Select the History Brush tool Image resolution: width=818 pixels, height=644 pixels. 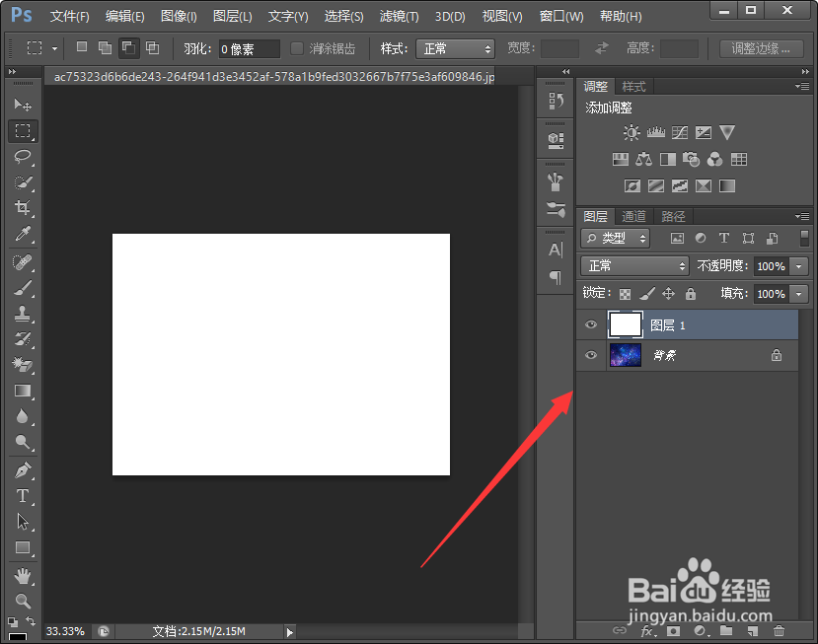[x=23, y=339]
